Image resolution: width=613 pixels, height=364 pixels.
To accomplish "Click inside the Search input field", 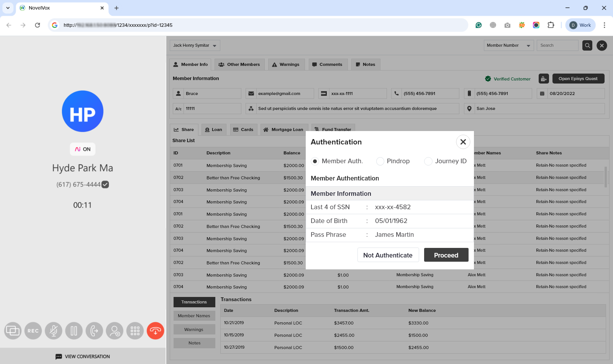I will [557, 45].
